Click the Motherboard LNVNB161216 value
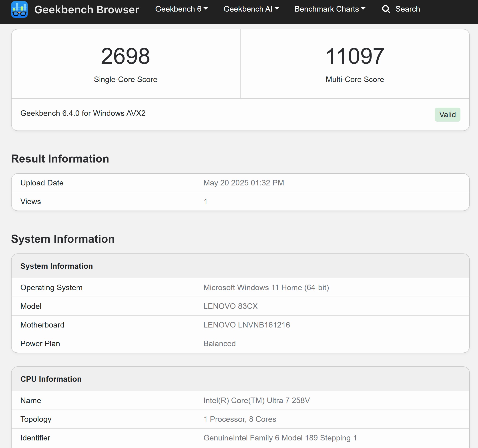Viewport: 478px width, 448px height. coord(247,325)
